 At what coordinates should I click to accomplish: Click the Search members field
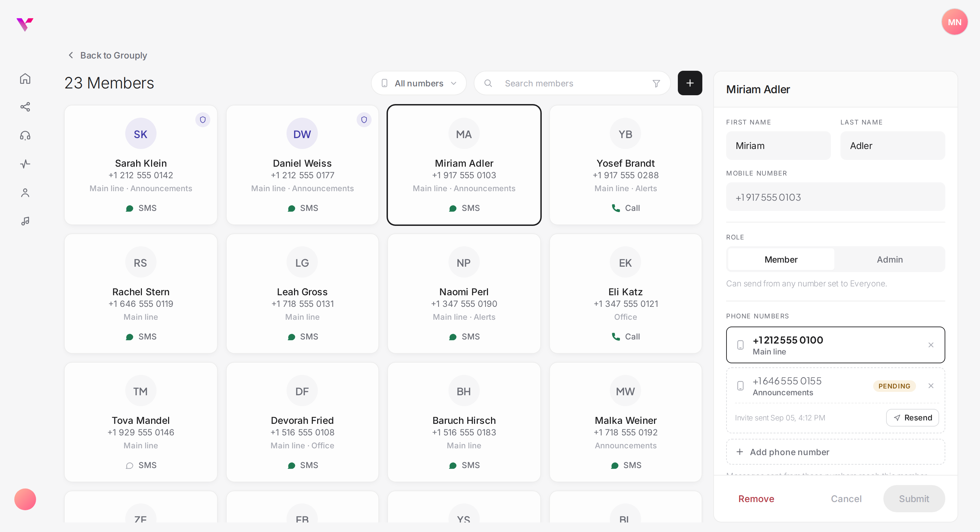pyautogui.click(x=572, y=83)
